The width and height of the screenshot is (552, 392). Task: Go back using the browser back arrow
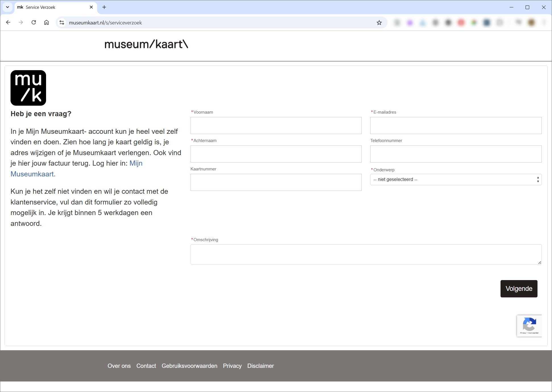[x=8, y=22]
